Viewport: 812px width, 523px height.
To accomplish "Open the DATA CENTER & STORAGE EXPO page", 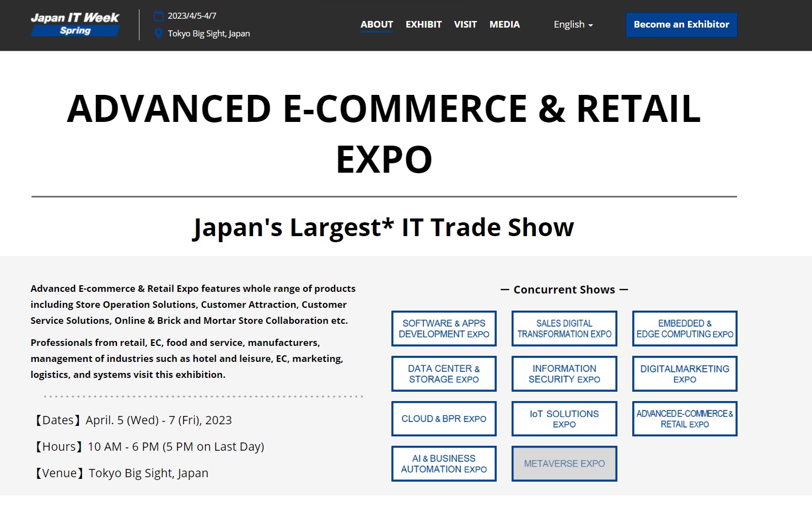I will point(444,373).
